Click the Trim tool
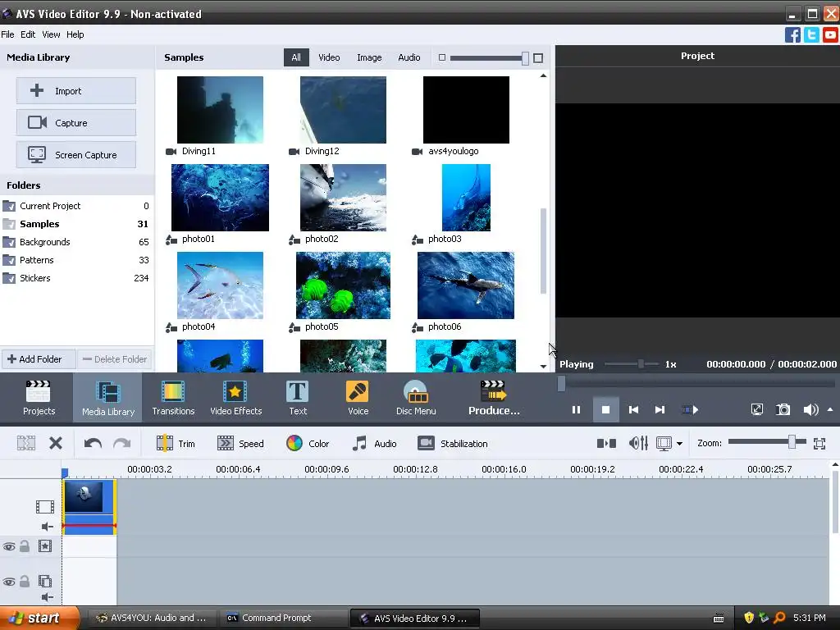 pyautogui.click(x=176, y=444)
